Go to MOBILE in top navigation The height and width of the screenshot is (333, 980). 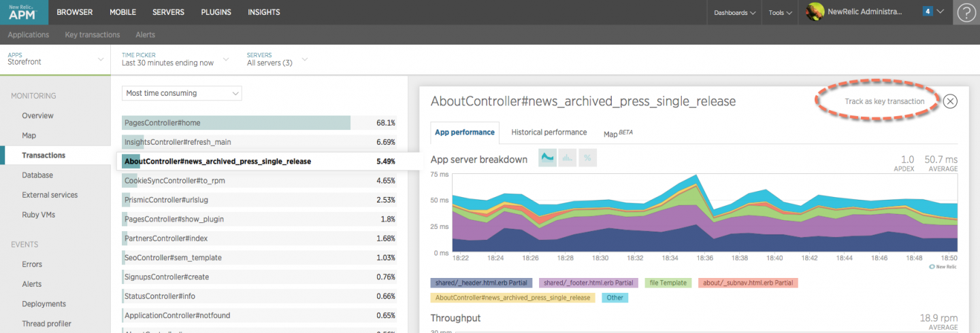(122, 12)
